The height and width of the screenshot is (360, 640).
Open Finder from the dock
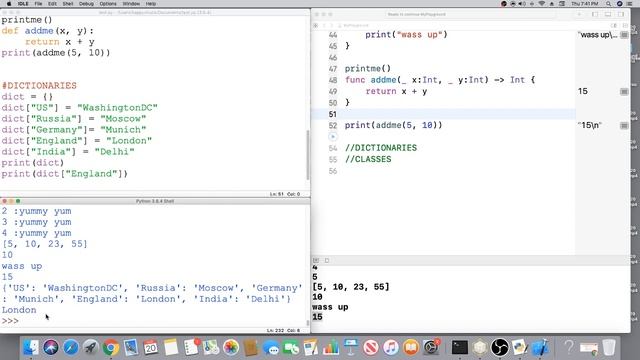click(31, 348)
